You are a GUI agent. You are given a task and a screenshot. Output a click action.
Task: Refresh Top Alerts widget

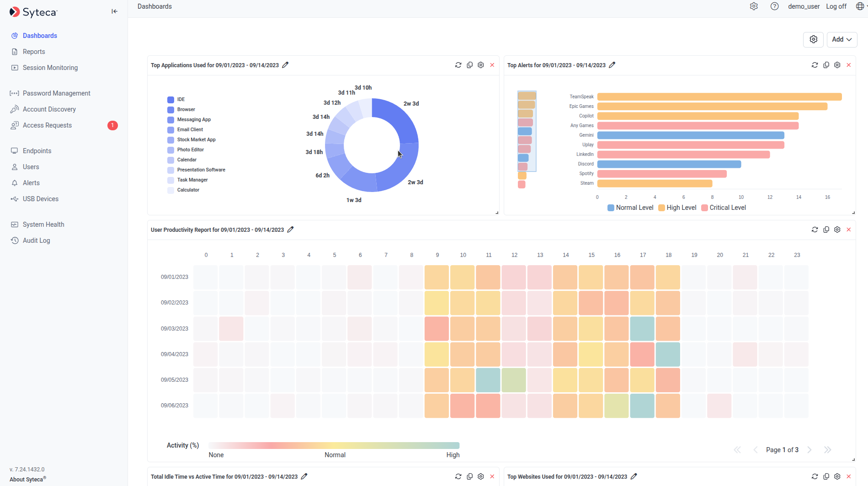[x=815, y=65]
